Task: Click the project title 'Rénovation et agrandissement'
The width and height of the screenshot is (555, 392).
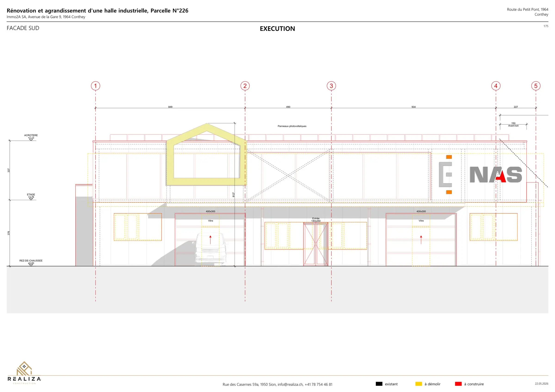Action: (x=97, y=11)
